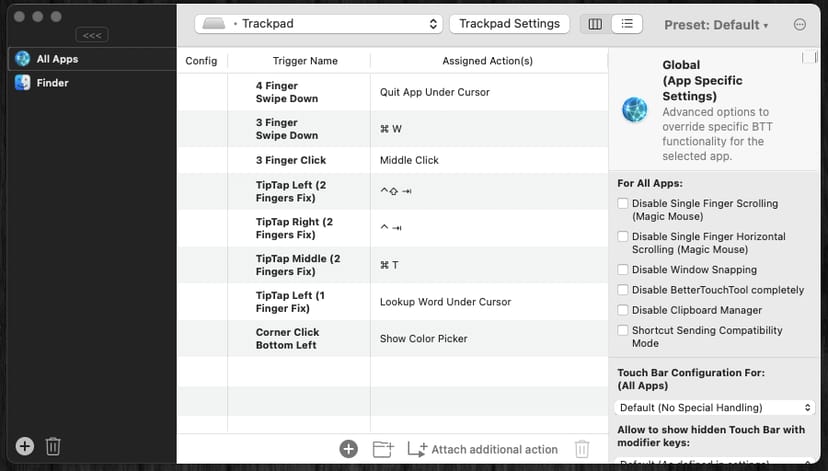Switch to list view layout icon

[x=627, y=24]
